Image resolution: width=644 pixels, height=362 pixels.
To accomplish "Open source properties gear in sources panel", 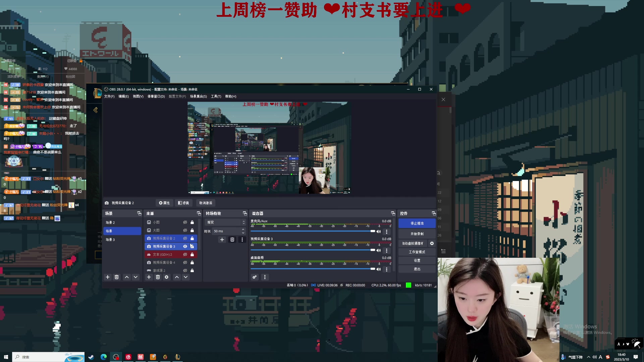I will (167, 277).
